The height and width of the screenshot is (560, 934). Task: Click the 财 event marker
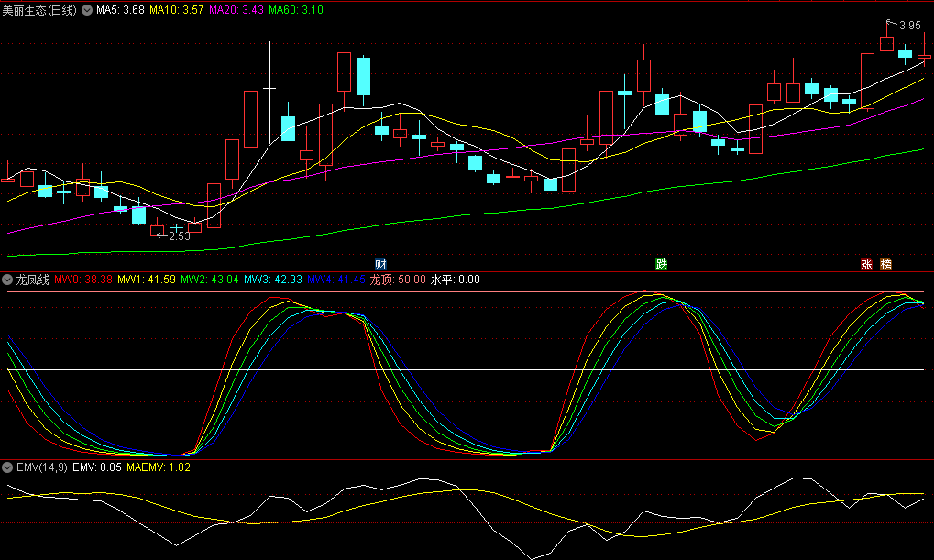coord(380,265)
